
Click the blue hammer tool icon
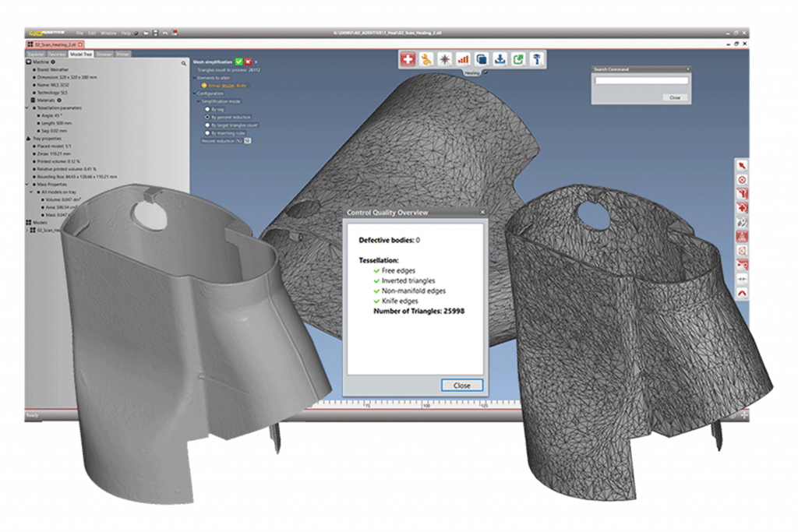click(x=537, y=58)
